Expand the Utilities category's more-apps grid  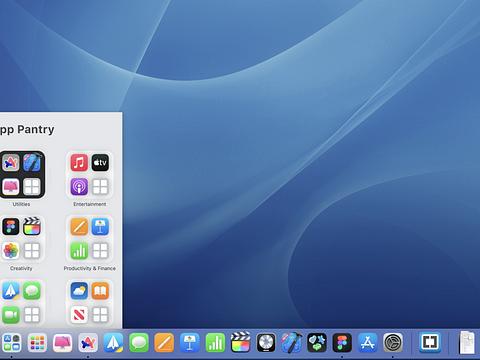click(x=32, y=186)
